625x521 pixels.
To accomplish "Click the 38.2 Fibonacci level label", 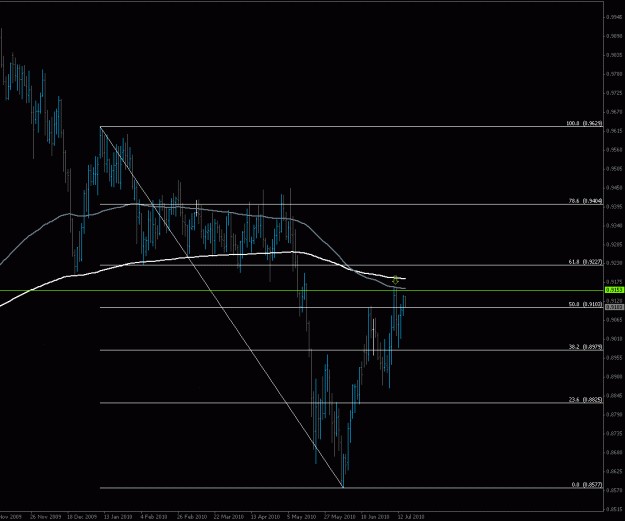I will click(586, 347).
